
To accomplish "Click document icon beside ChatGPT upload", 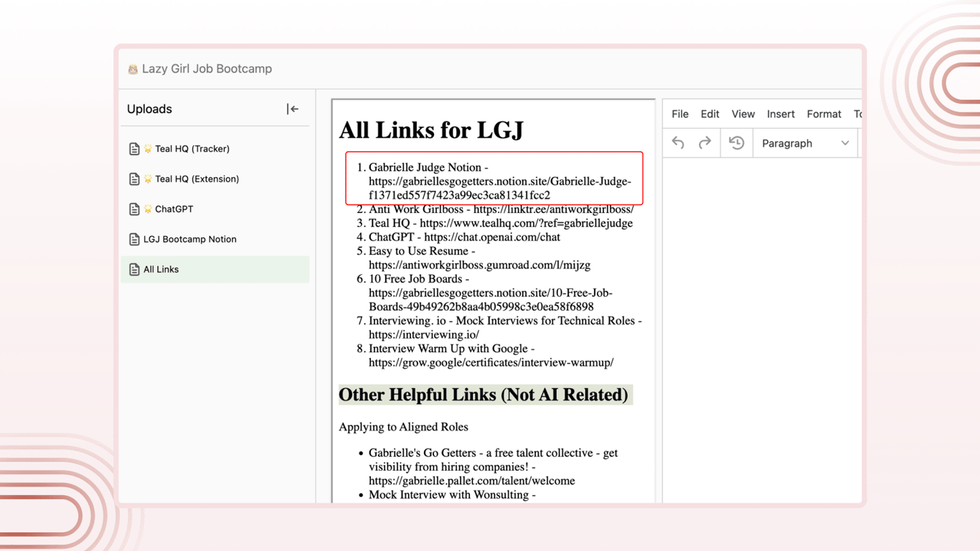I will point(134,209).
